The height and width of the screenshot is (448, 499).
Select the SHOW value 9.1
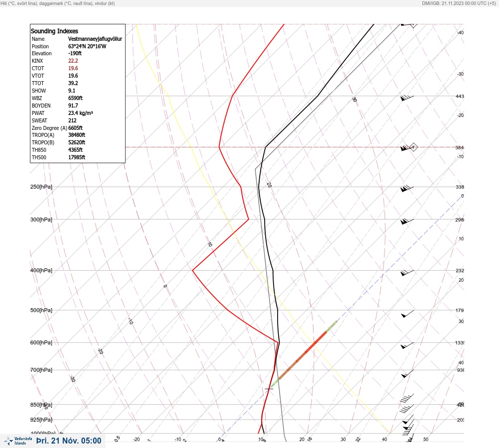click(72, 91)
